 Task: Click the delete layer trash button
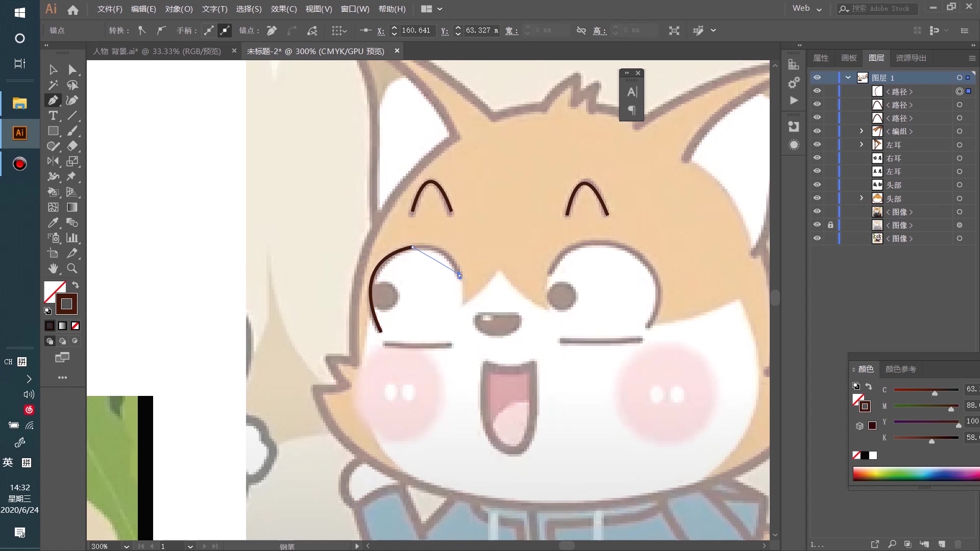click(958, 544)
